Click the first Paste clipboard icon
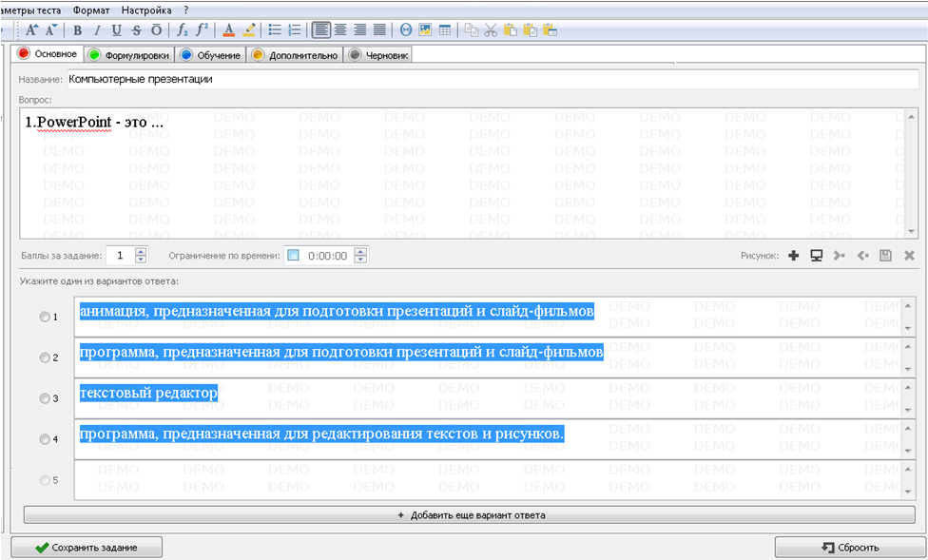928x560 pixels. pyautogui.click(x=511, y=29)
